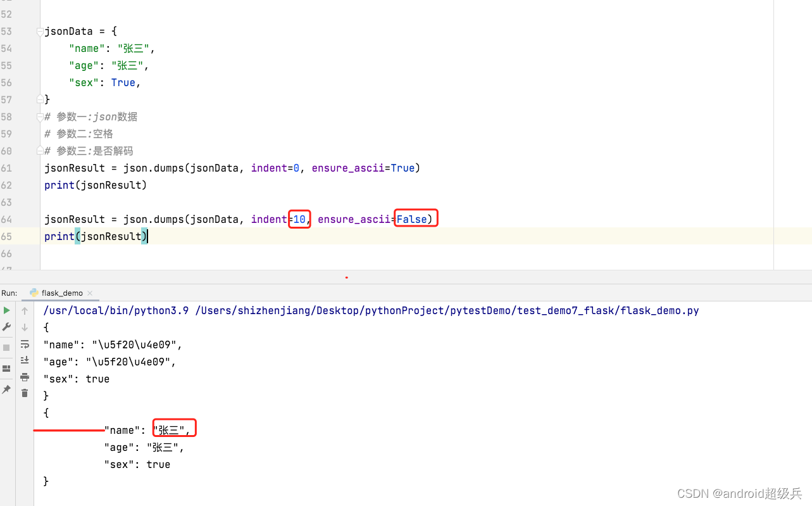This screenshot has height=506, width=812.
Task: Restore layout icon in the Run panel
Action: coord(6,369)
